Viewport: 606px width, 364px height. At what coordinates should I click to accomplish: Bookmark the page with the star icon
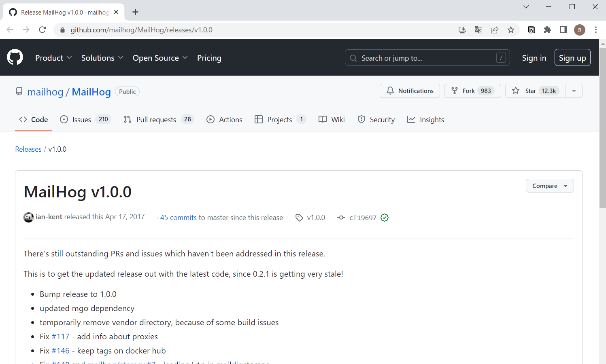pos(511,30)
